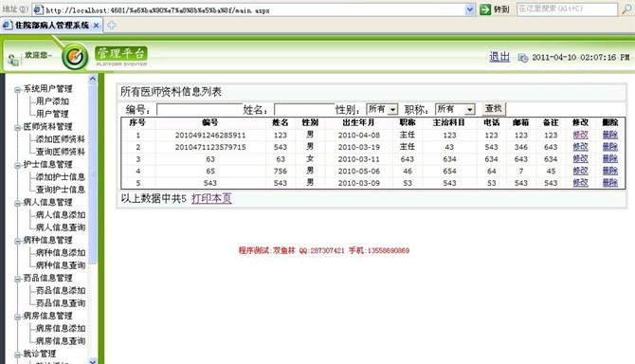The image size is (635, 364).
Task: Click the 主治科目 column header
Action: point(449,122)
